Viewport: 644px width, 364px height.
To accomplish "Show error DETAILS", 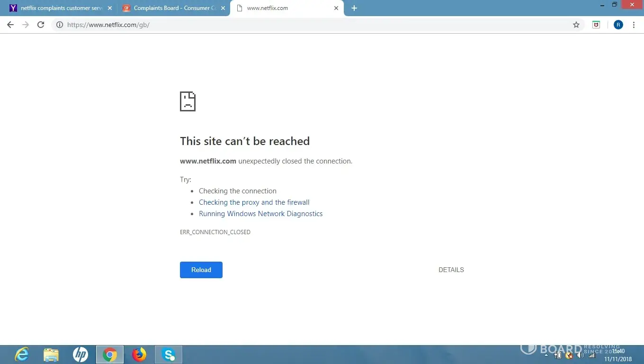I will (451, 270).
